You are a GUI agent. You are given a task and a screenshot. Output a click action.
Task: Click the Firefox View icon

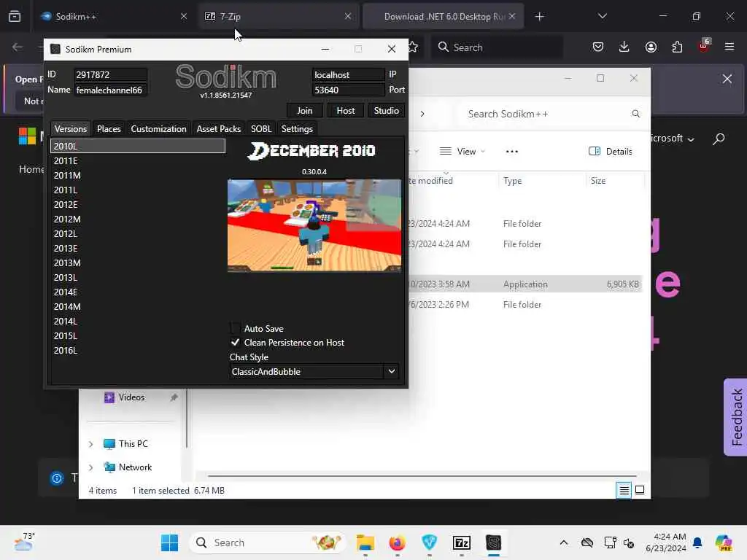click(15, 16)
